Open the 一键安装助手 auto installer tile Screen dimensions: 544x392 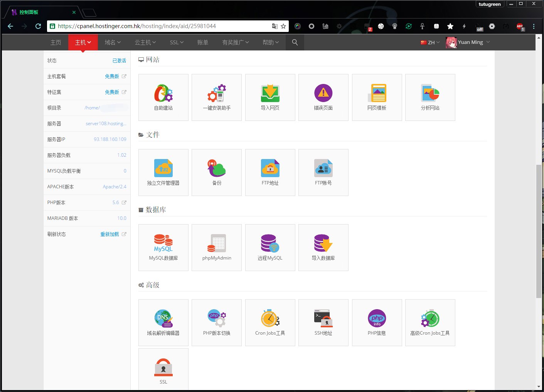217,97
